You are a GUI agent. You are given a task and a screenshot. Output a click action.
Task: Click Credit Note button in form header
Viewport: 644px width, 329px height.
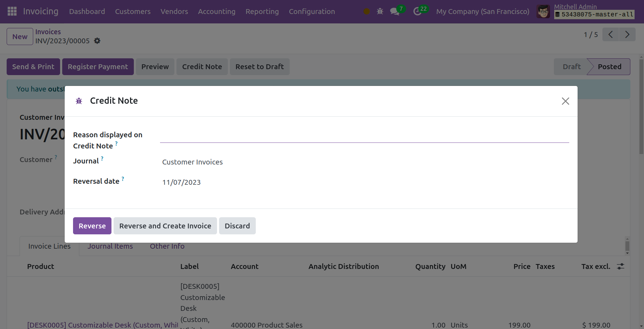click(x=202, y=67)
